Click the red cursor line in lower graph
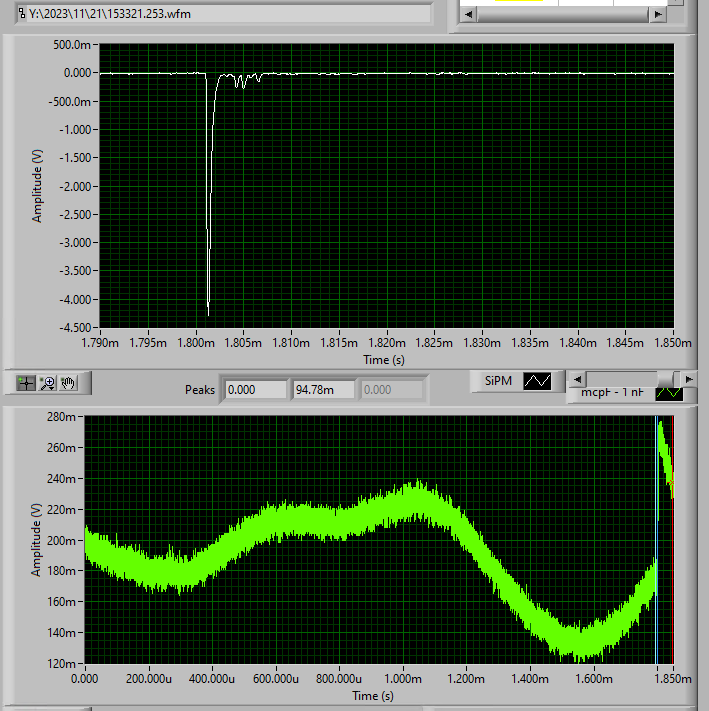 (x=672, y=540)
